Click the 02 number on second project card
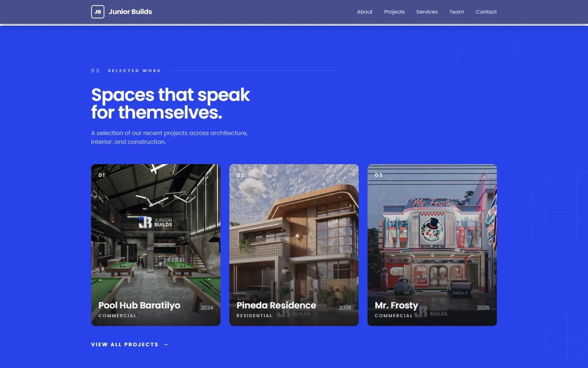The width and height of the screenshot is (588, 368). (x=240, y=175)
